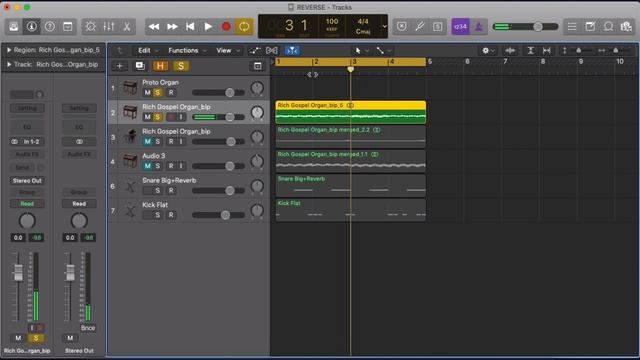Open the Loop Browser button

[608, 27]
